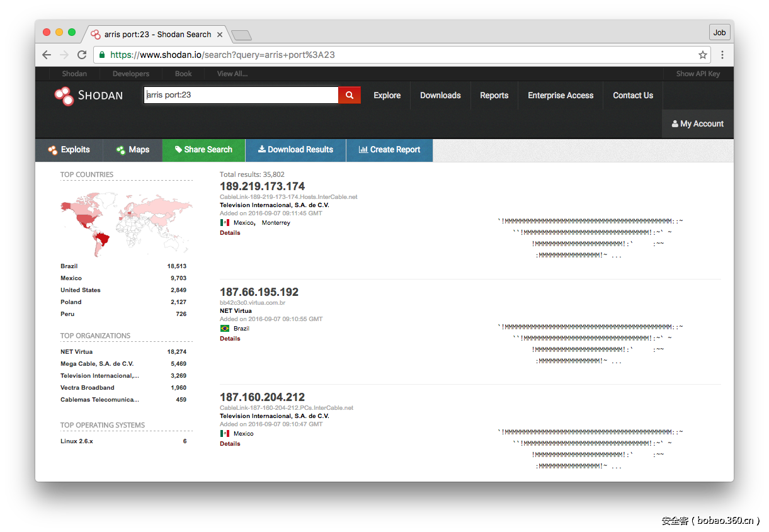
Task: Click the green padlock security icon
Action: [x=102, y=55]
